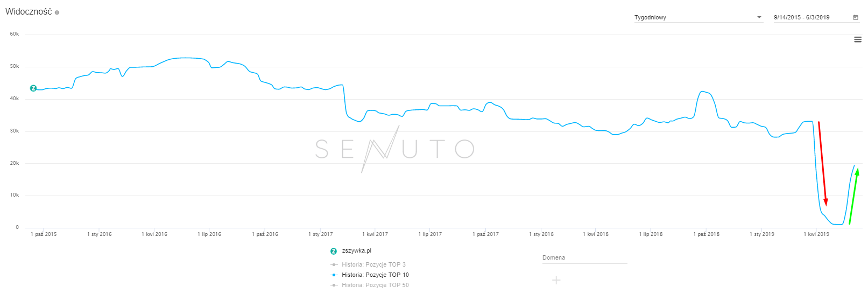Click the TOP 10 blue legend line marker
Image resolution: width=868 pixels, height=293 pixels.
coord(334,275)
